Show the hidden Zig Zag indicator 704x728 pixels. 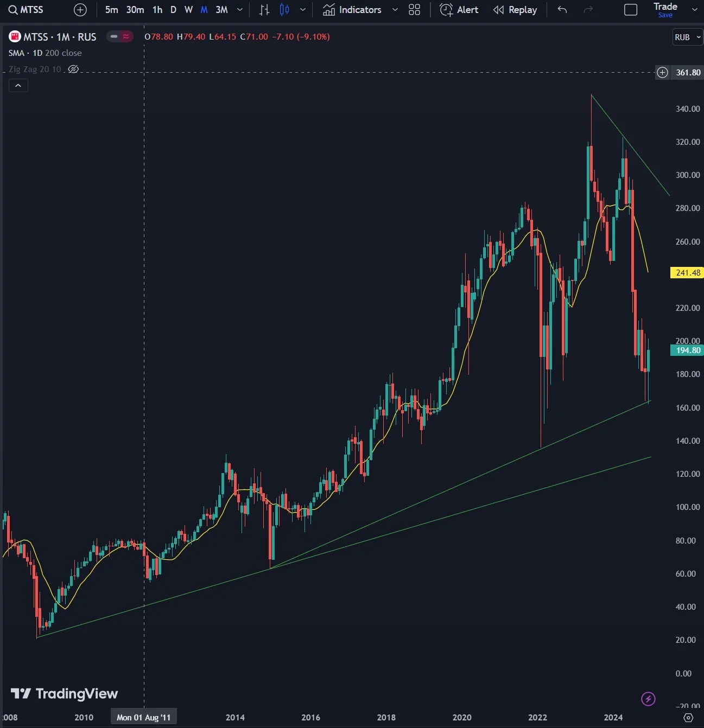[x=73, y=69]
